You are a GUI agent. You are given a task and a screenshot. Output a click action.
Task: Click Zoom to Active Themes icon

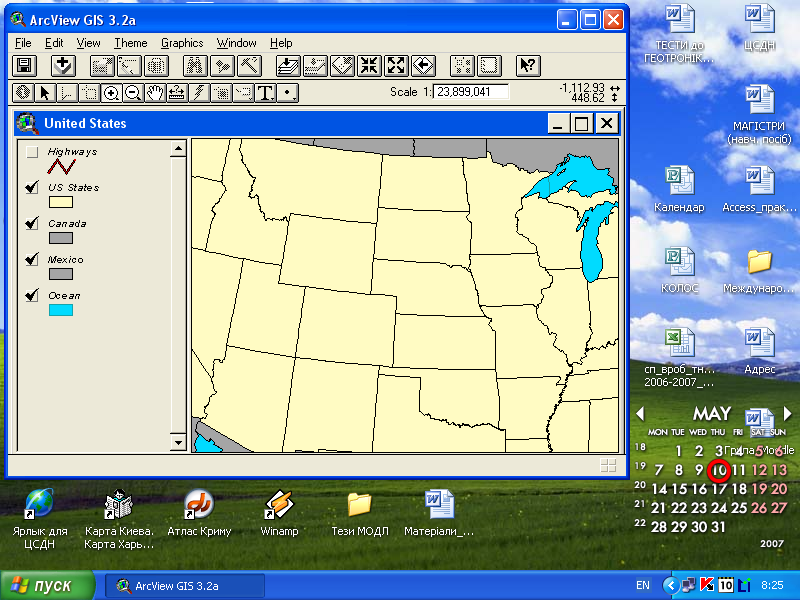coord(315,66)
